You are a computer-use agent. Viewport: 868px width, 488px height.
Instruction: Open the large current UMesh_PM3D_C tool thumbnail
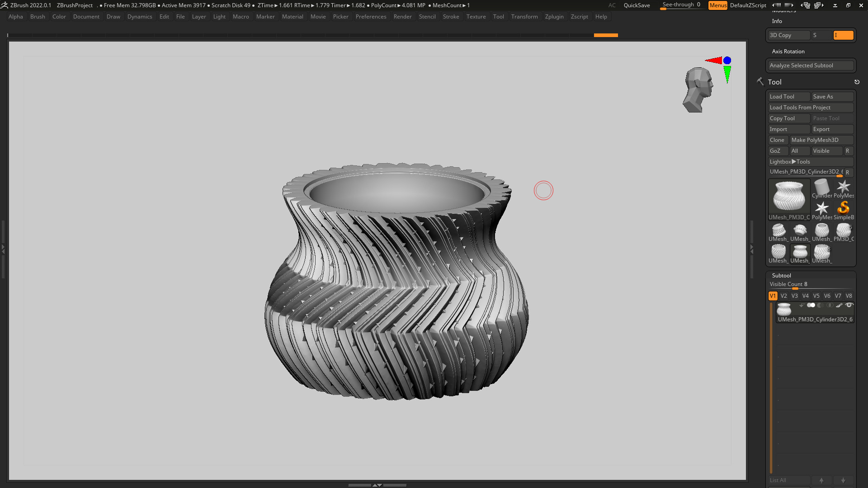[x=789, y=199]
